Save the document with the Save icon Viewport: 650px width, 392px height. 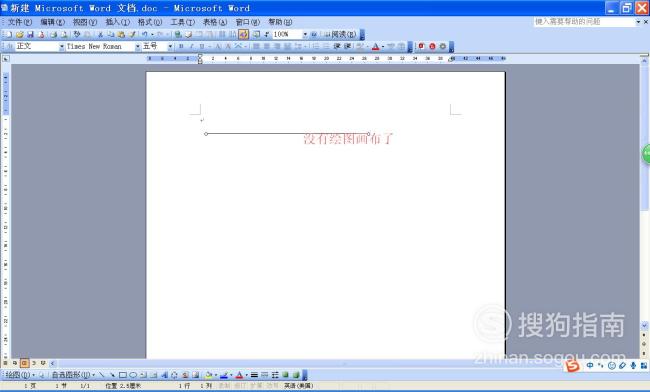(x=30, y=34)
